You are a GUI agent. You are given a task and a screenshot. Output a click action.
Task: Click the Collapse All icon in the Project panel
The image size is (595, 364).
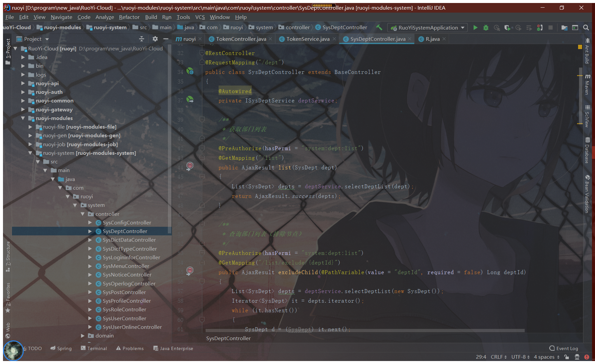pos(142,39)
